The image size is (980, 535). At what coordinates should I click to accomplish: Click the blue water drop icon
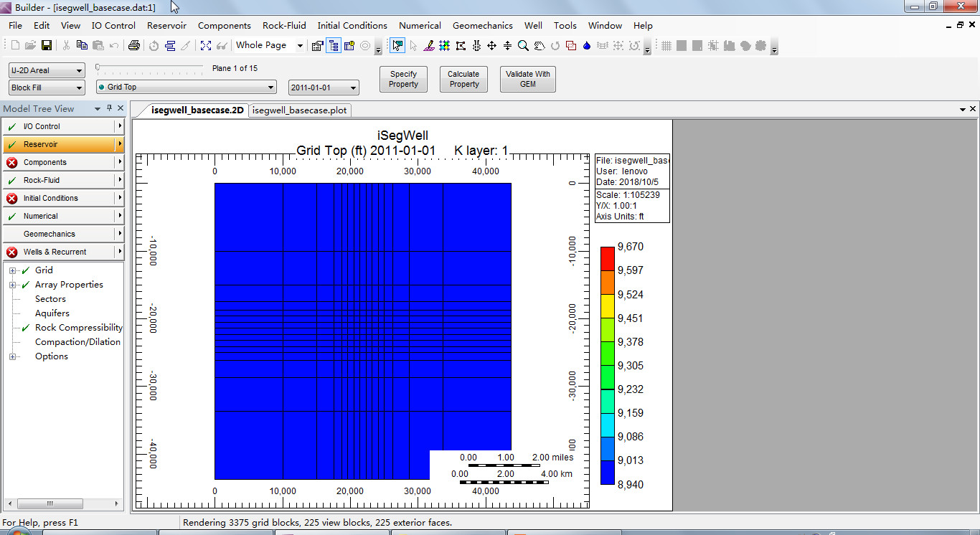click(x=586, y=46)
